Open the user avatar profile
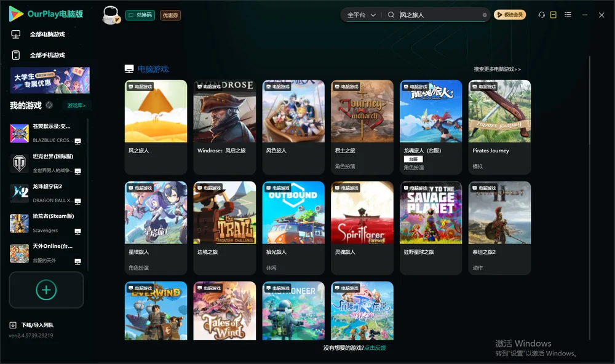615x364 pixels. coord(111,15)
